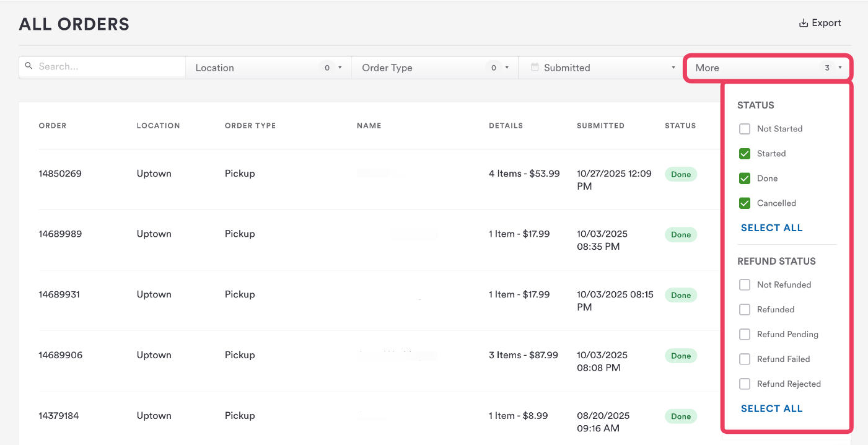This screenshot has height=445, width=868.
Task: Check the Not Started status checkbox
Action: pyautogui.click(x=745, y=129)
